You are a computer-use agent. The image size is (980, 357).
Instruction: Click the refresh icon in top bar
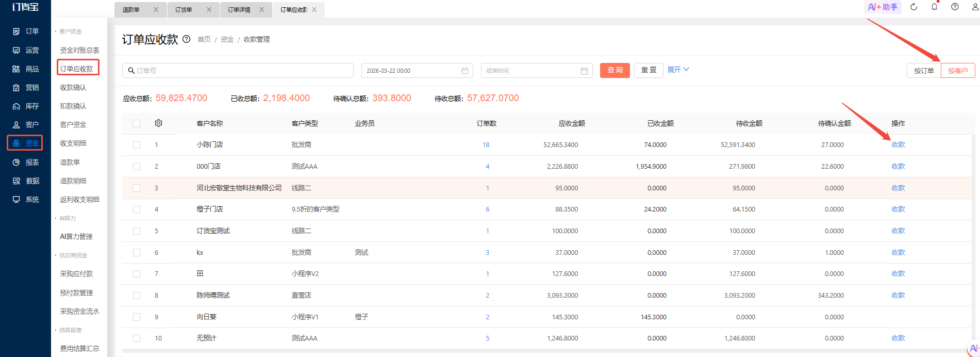(x=913, y=7)
